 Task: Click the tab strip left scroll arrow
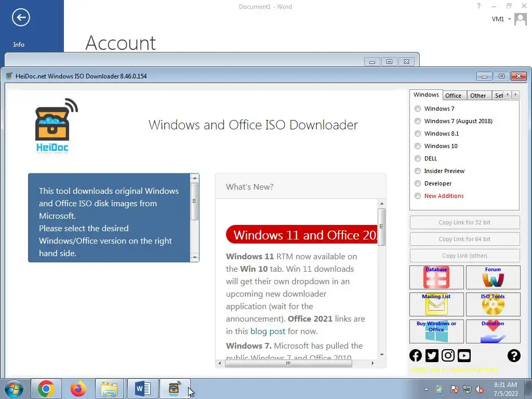coord(508,95)
